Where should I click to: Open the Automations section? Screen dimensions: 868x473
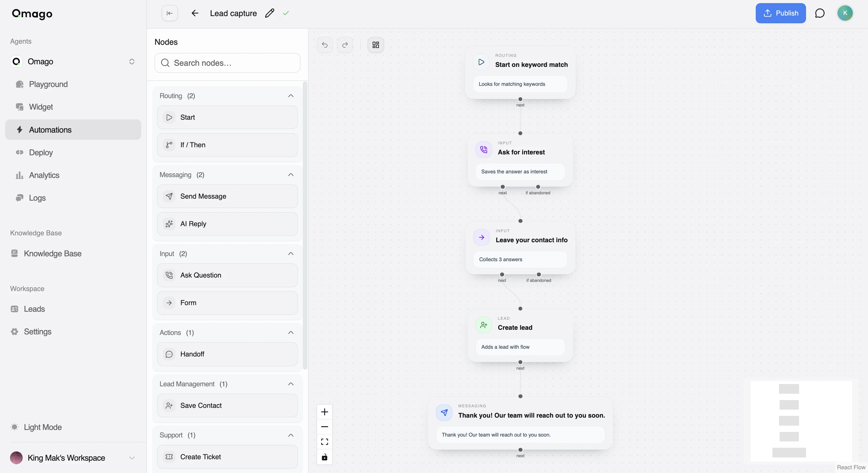pos(73,130)
